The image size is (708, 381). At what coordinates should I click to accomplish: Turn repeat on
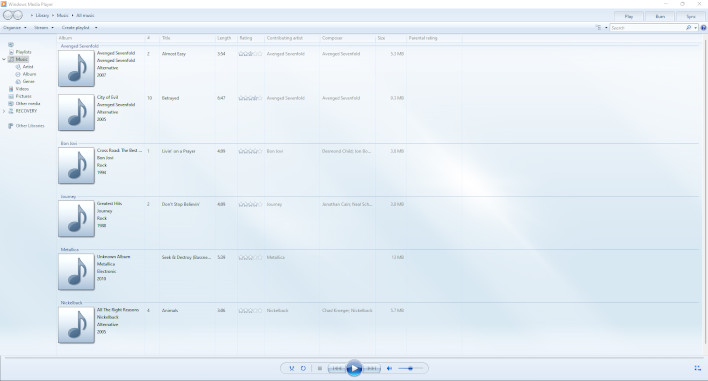click(x=303, y=368)
